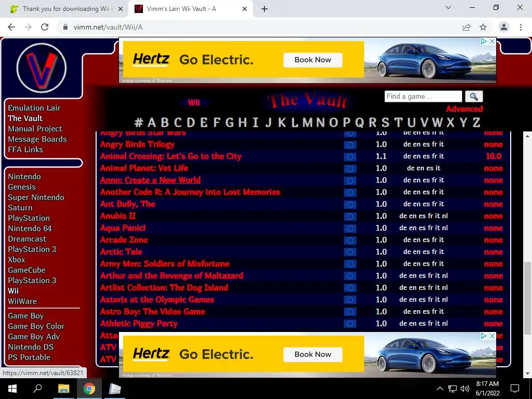The image size is (532, 399).
Task: Open Message Boards sidebar link
Action: [x=37, y=139]
